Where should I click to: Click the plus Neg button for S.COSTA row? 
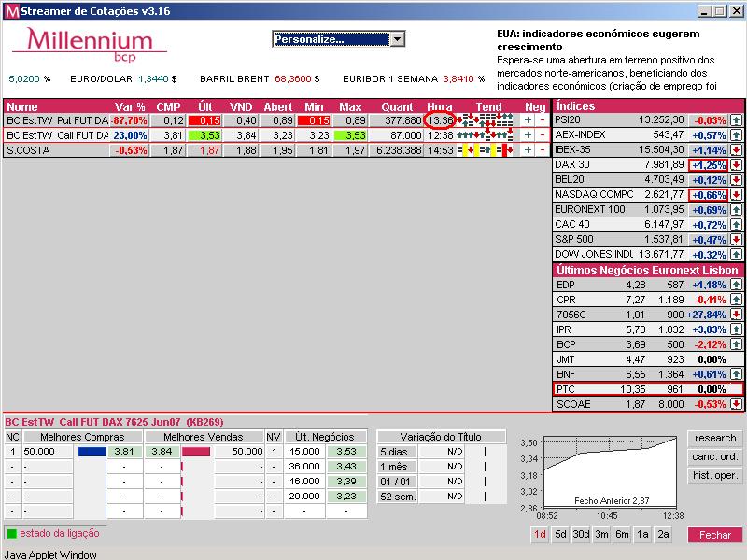[528, 150]
